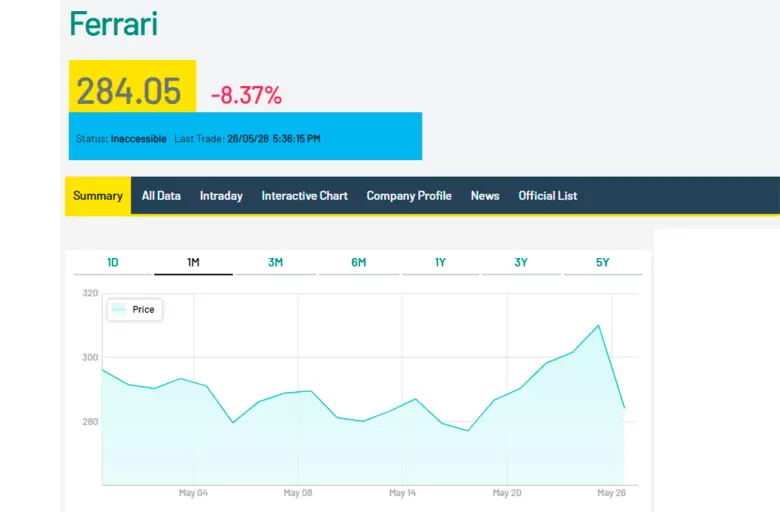Toggle the Price series in chart legend
780x520 pixels.
tap(135, 310)
